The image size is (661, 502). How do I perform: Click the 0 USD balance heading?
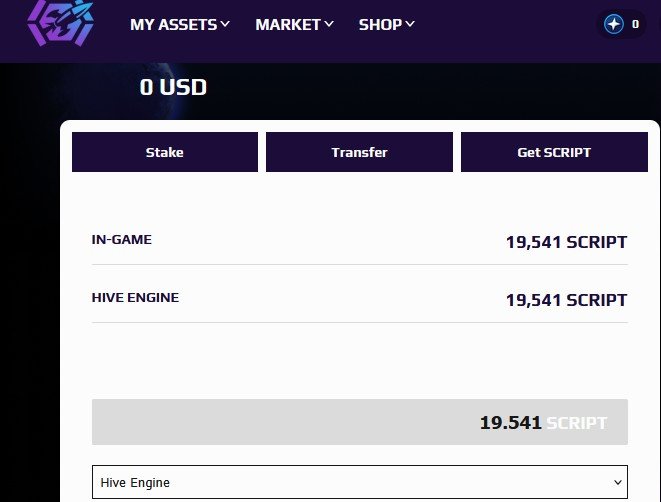click(x=173, y=87)
